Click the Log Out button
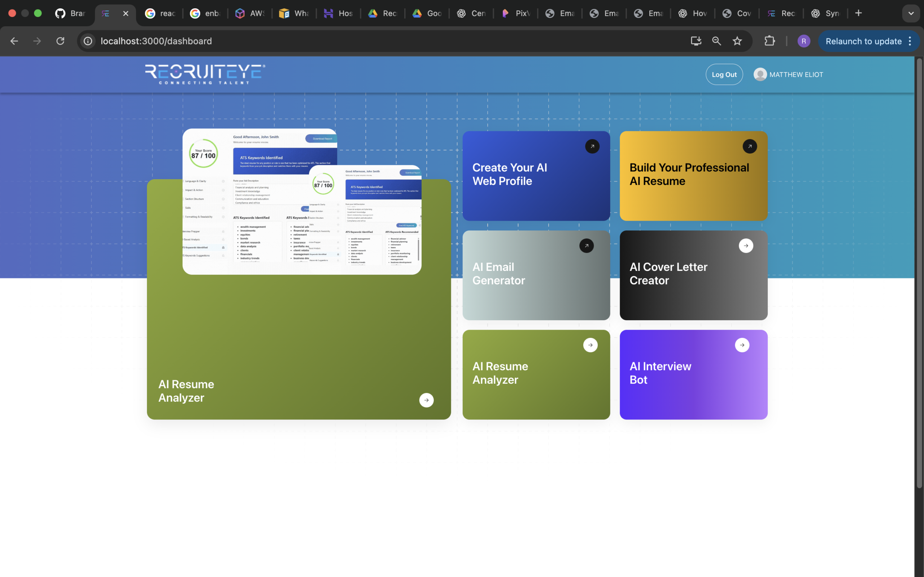Image resolution: width=924 pixels, height=577 pixels. (724, 74)
